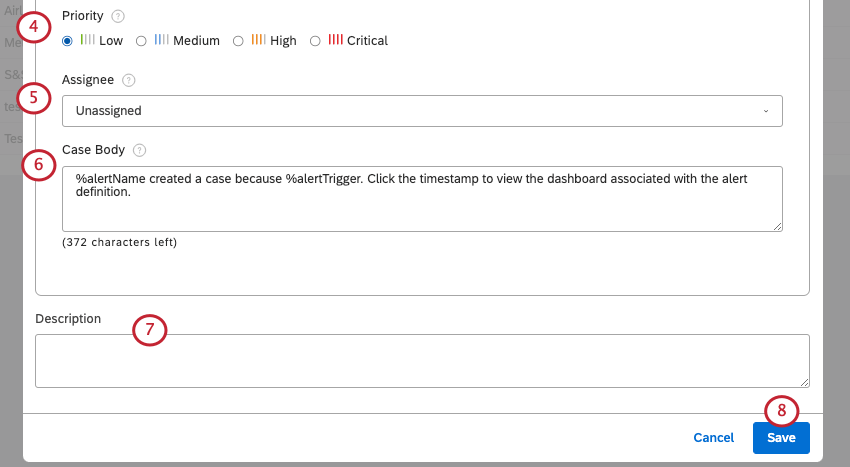This screenshot has width=850, height=467.
Task: Click the Assignee dropdown chevron arrow
Action: (766, 111)
